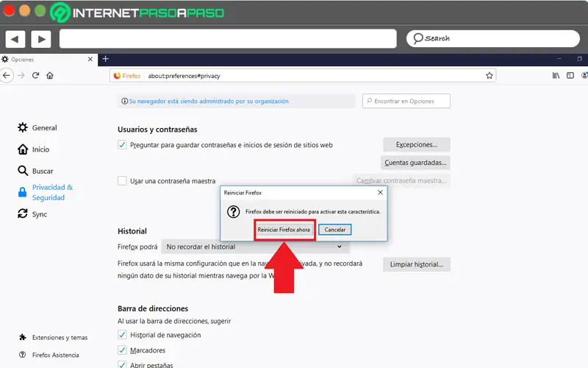Click the Firefox forward arrow button
This screenshot has width=588, height=368.
tap(21, 76)
